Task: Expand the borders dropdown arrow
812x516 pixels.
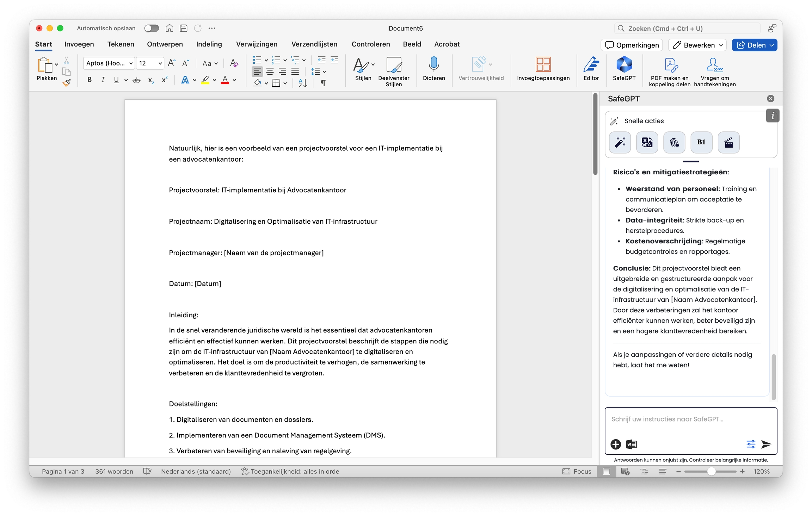Action: [285, 83]
